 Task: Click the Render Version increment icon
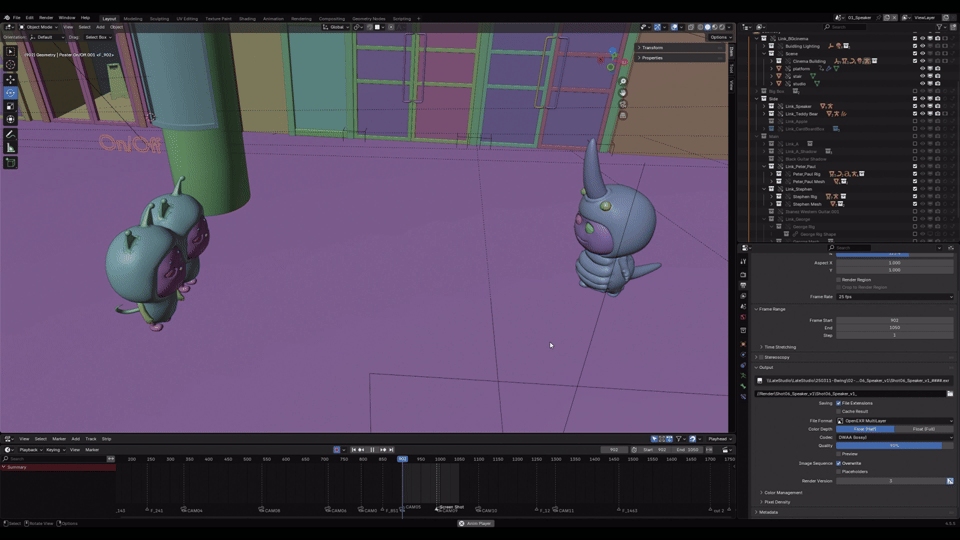[950, 481]
